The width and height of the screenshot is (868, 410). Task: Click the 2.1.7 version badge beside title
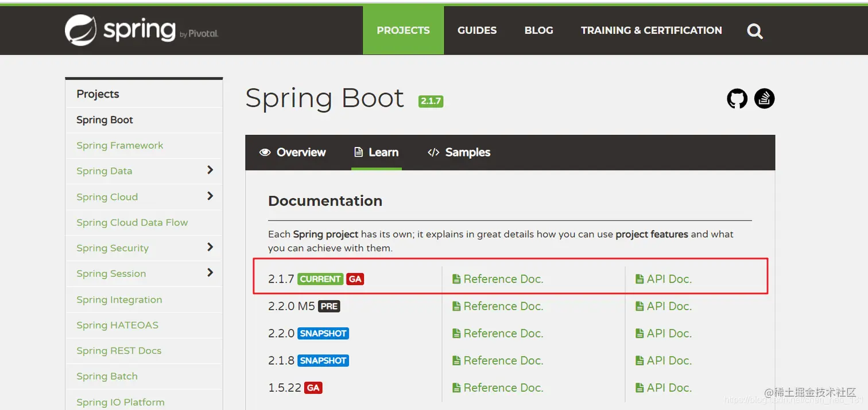[431, 101]
